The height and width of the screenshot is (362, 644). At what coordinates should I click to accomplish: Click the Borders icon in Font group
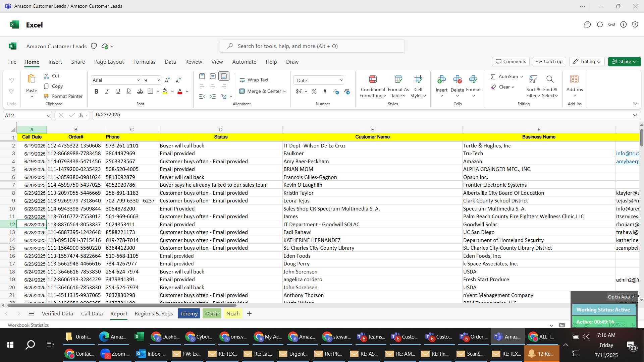(x=150, y=91)
